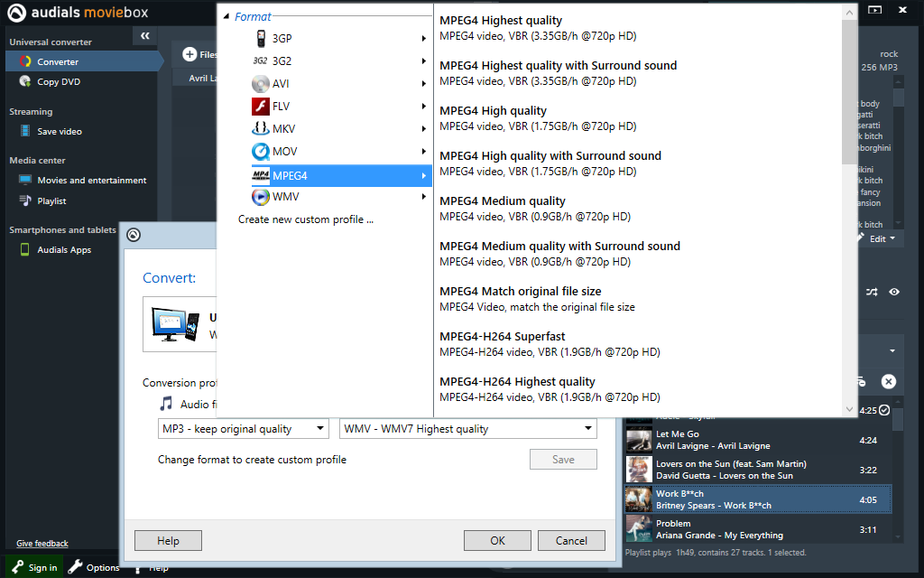
Task: Choose MPEG4 High quality with Surround sound
Action: 550,163
